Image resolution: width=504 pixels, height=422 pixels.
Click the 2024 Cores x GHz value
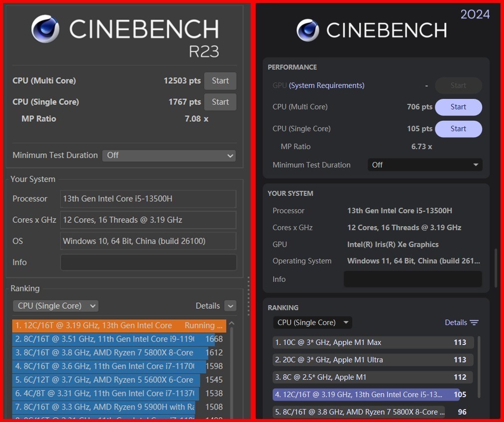(x=404, y=228)
